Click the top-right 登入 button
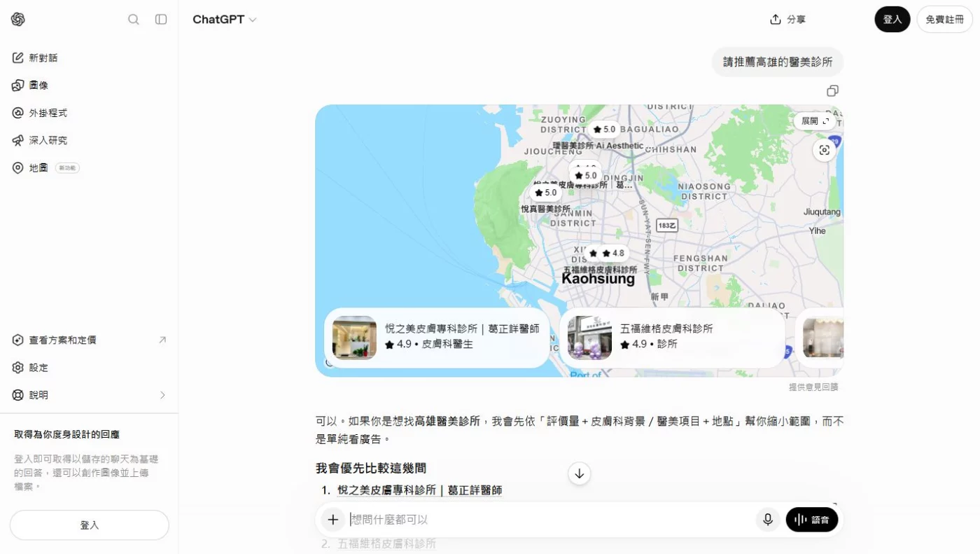 [x=892, y=20]
